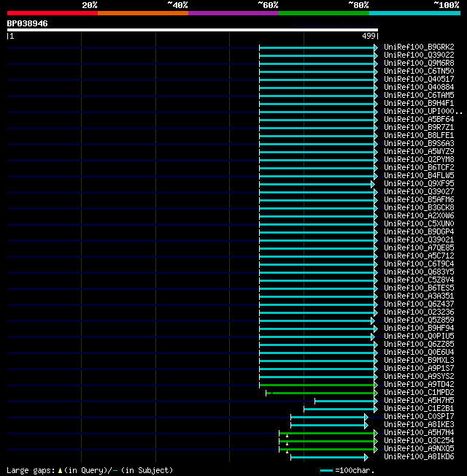Select the UniRef100_B9S6A3 label
Screen dimensions: 467x476
tap(419, 143)
